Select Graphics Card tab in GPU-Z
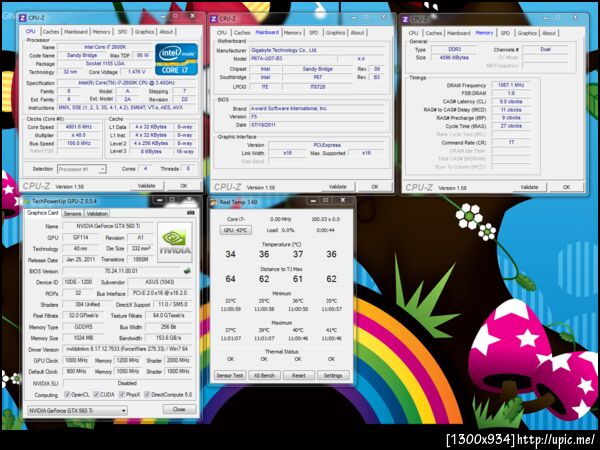600x450 pixels. click(x=43, y=213)
